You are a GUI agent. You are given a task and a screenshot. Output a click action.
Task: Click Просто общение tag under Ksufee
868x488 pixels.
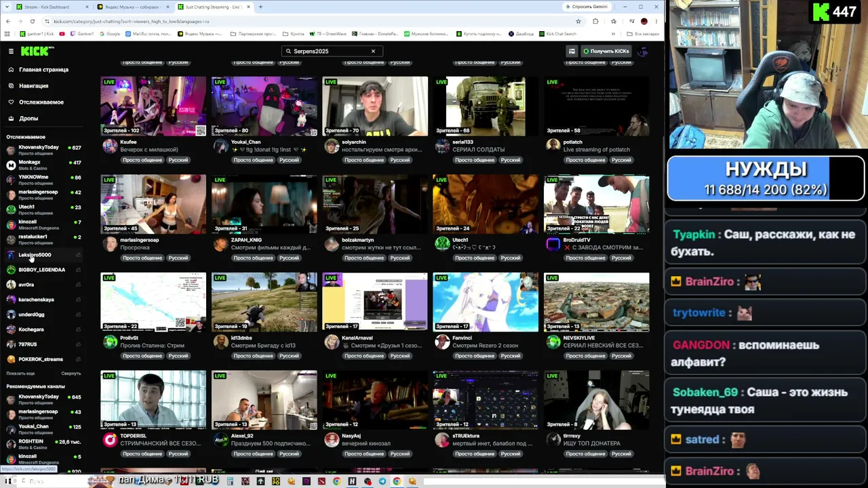point(142,161)
